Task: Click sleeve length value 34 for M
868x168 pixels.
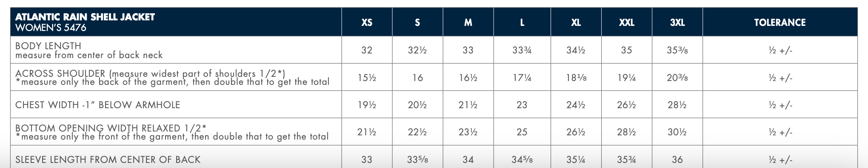Action: click(468, 160)
